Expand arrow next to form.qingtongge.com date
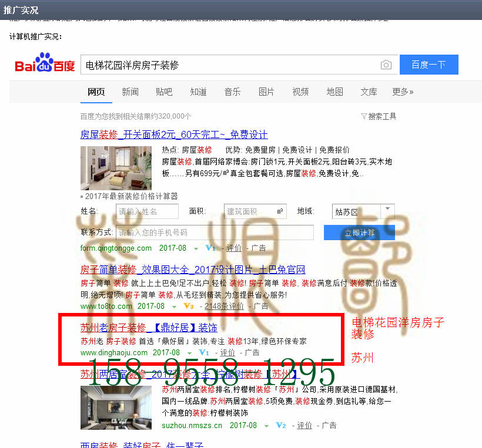Viewport: 482px width, 448px height. pyautogui.click(x=196, y=249)
